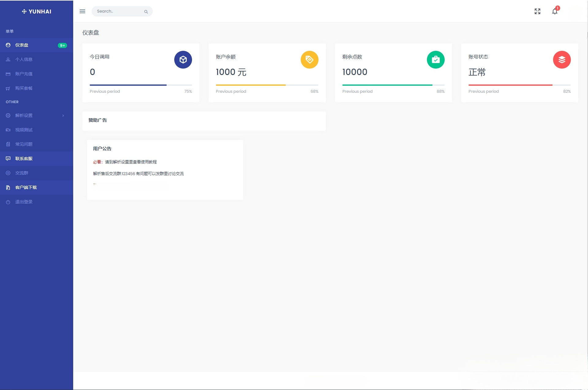Image resolution: width=588 pixels, height=390 pixels.
Task: Click the green checklist icon on 剩余点数 card
Action: coord(436,60)
